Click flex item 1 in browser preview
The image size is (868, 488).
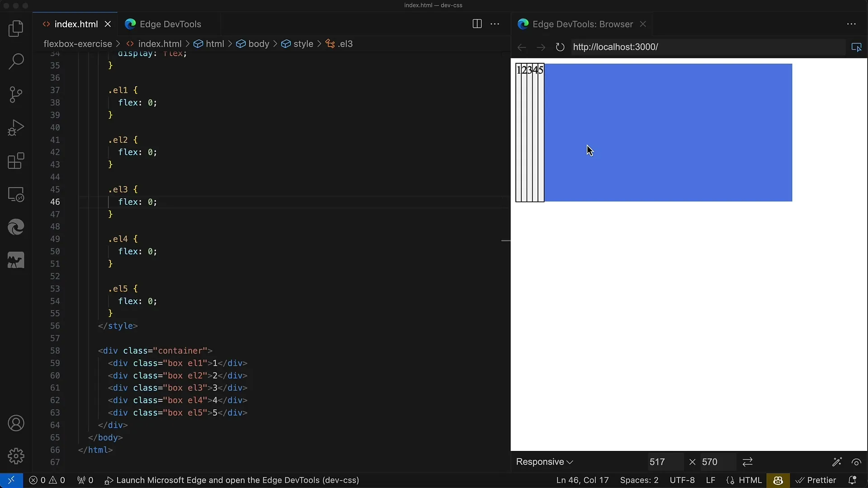point(519,133)
